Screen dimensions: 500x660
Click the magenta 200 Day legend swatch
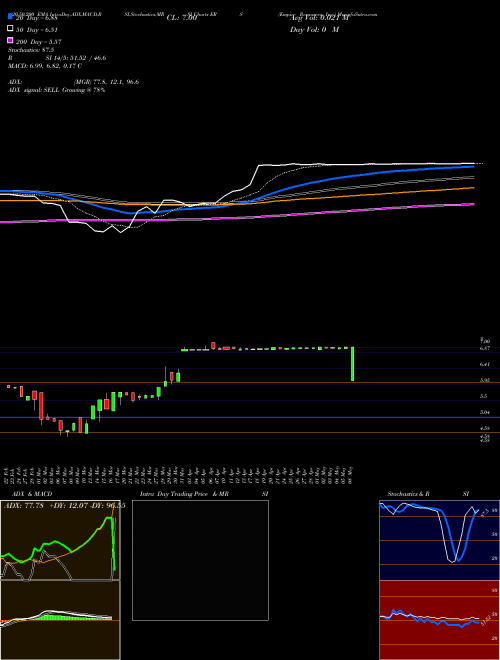point(10,40)
